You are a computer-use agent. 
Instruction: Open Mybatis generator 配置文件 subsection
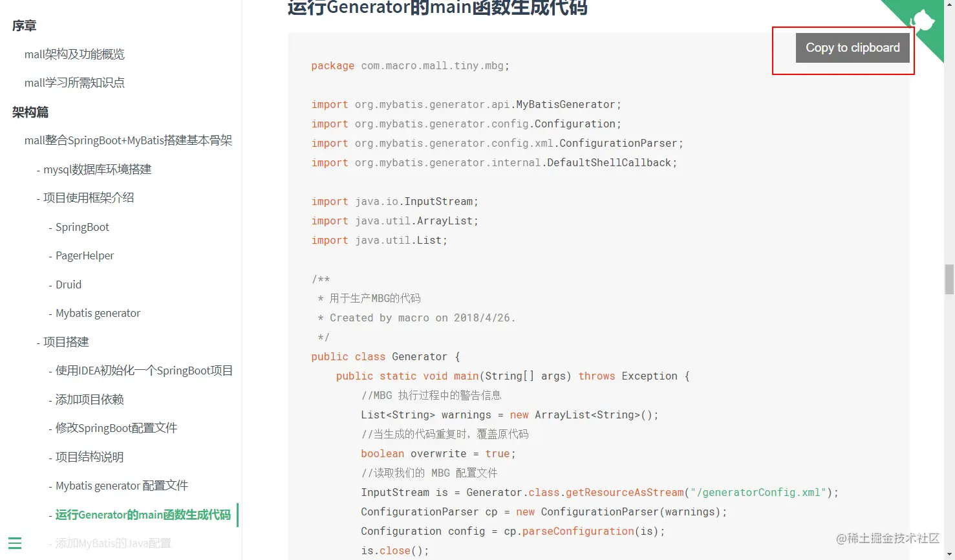(x=122, y=486)
